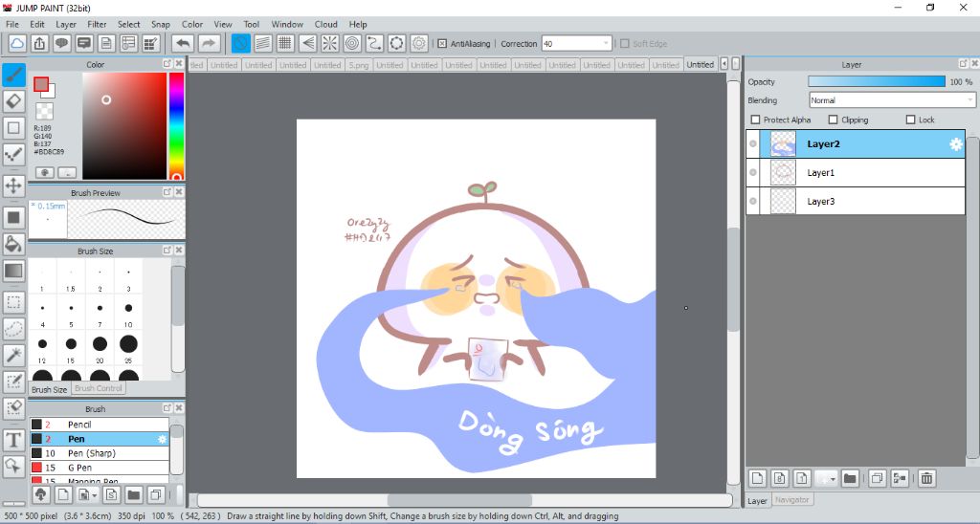Viewport: 980px width, 524px height.
Task: Enable the Clipping checkbox
Action: pos(833,120)
